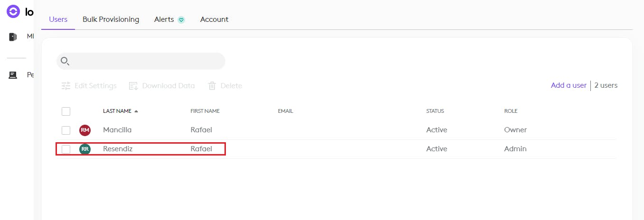Image resolution: width=644 pixels, height=220 pixels.
Task: Click the Add a user link
Action: (569, 85)
